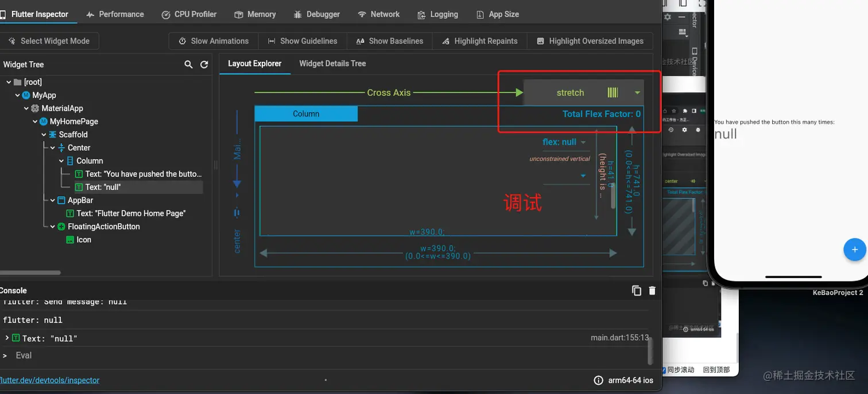Open the Debugger tab
868x394 pixels.
click(x=316, y=14)
